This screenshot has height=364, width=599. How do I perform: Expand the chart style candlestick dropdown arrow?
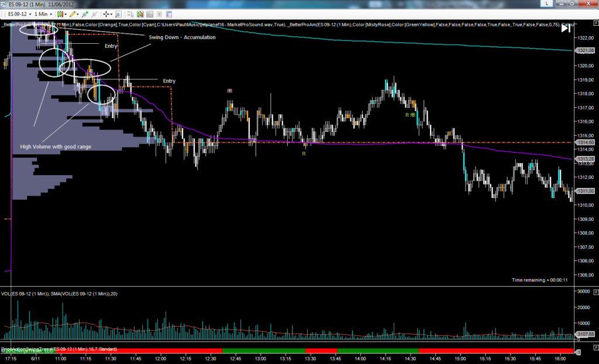[65, 13]
